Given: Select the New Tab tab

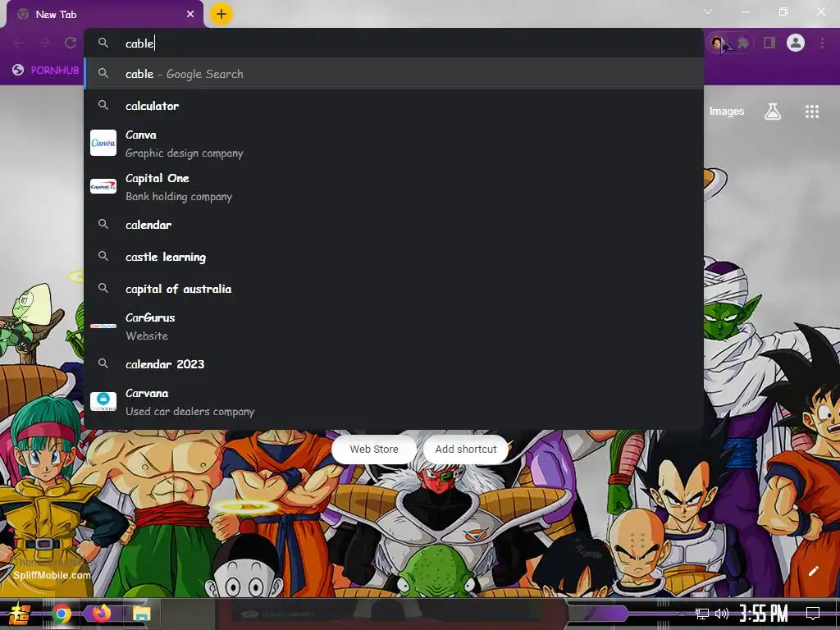Looking at the screenshot, I should [104, 15].
